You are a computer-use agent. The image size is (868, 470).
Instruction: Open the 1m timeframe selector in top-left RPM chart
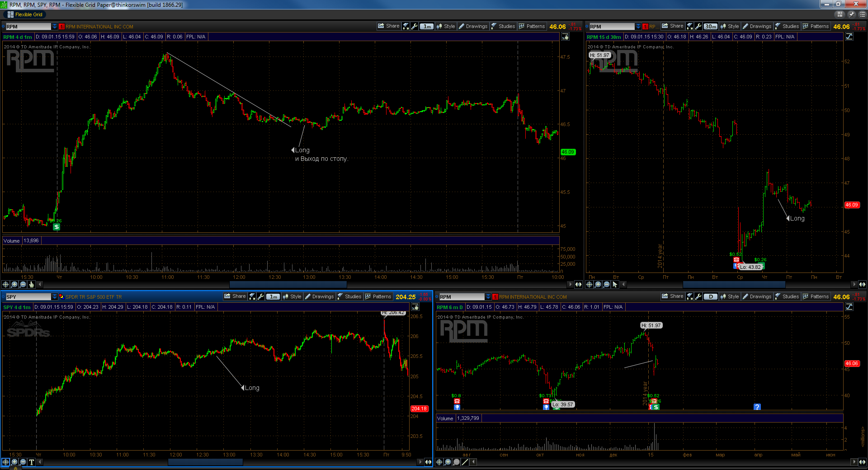tap(427, 26)
